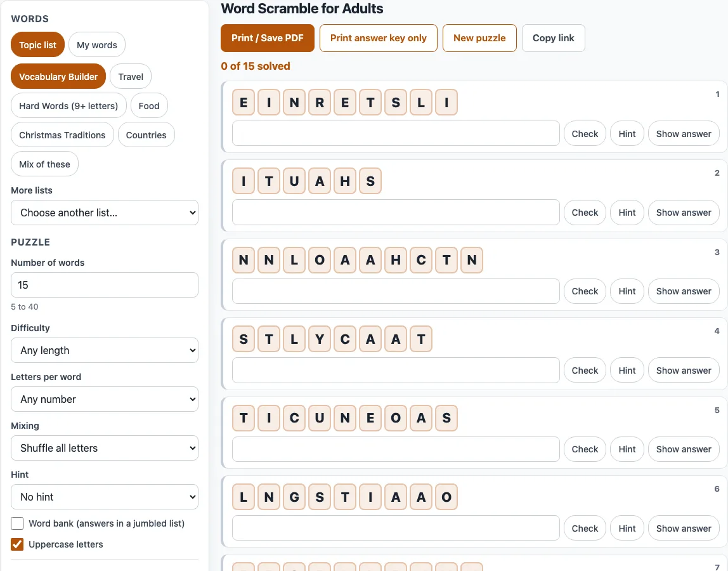Get a Hint for ITUAHS
This screenshot has height=571, width=728.
pyautogui.click(x=627, y=213)
